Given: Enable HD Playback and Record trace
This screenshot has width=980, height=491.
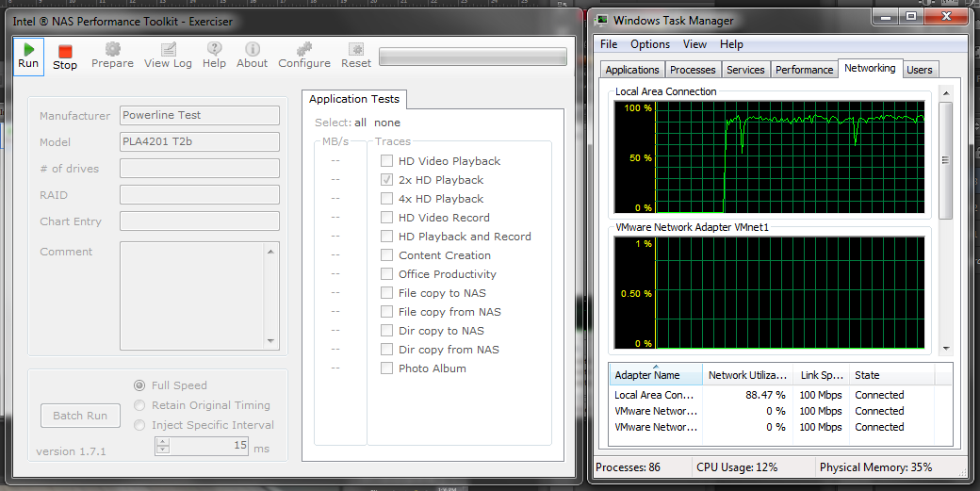Looking at the screenshot, I should 387,237.
